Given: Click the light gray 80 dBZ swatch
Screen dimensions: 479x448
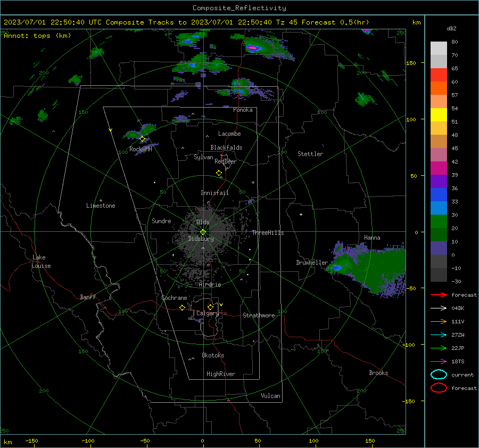Looking at the screenshot, I should click(439, 48).
